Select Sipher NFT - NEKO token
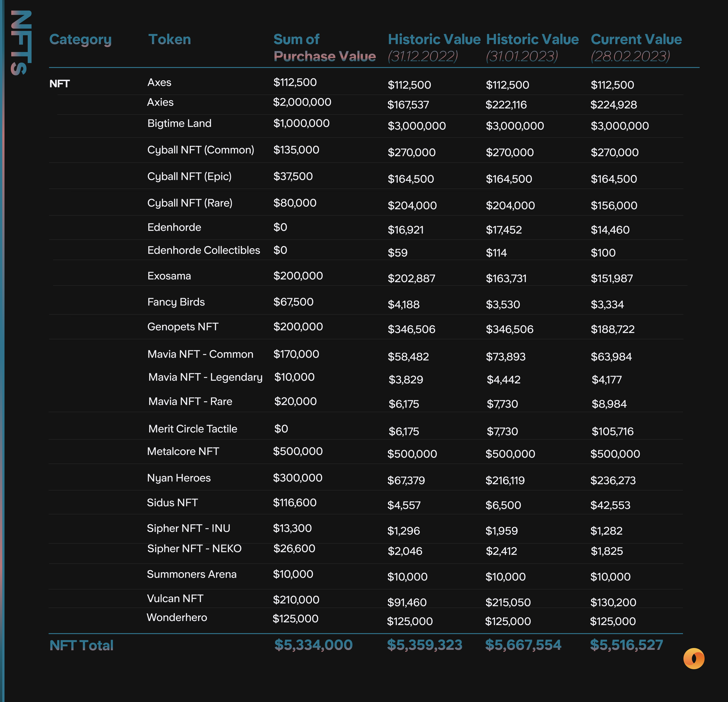Image resolution: width=728 pixels, height=702 pixels. point(194,549)
